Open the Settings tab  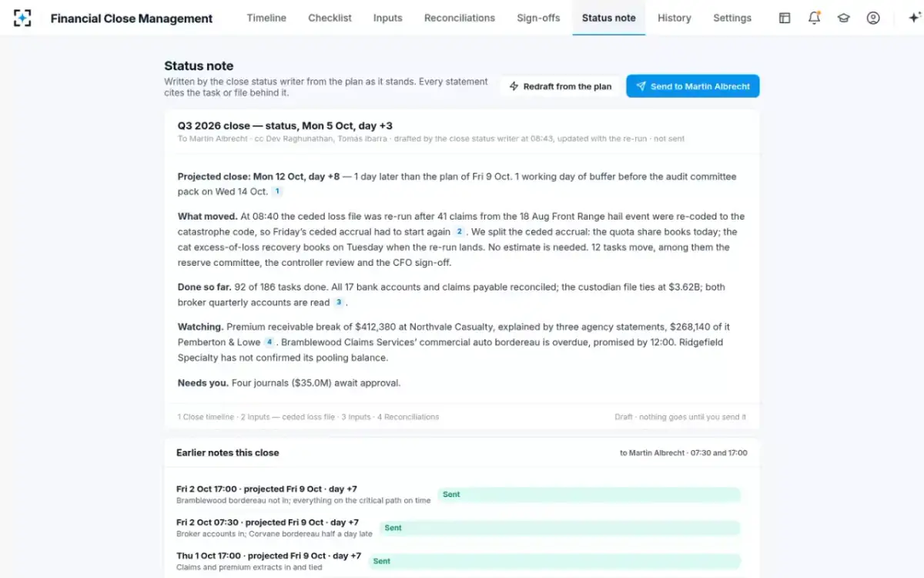click(x=732, y=18)
